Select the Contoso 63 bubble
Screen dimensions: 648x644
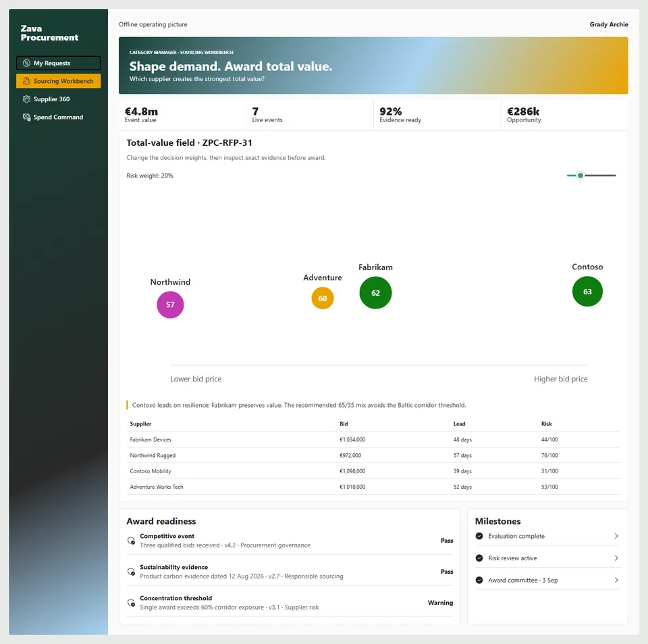pyautogui.click(x=587, y=292)
